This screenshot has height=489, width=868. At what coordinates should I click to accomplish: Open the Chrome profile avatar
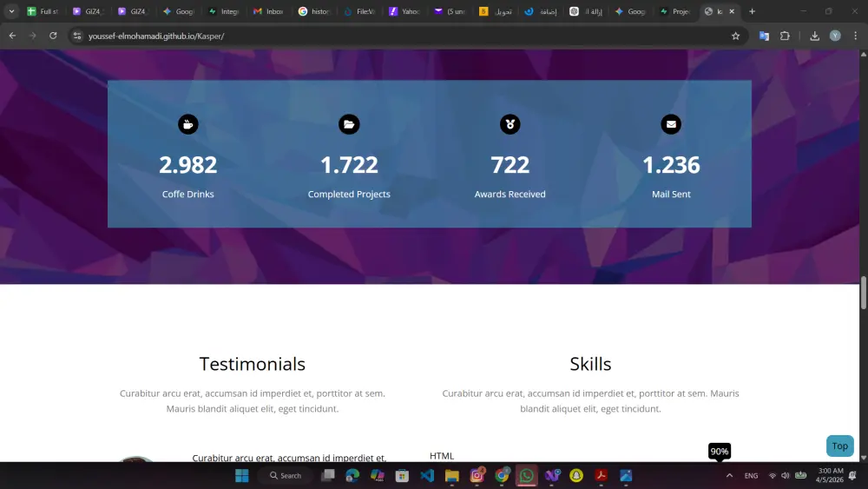pos(835,36)
